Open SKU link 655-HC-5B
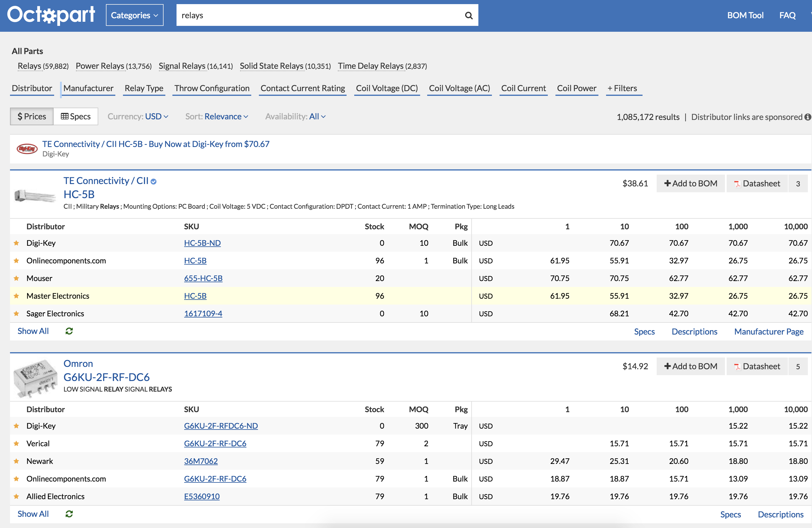 (x=203, y=278)
